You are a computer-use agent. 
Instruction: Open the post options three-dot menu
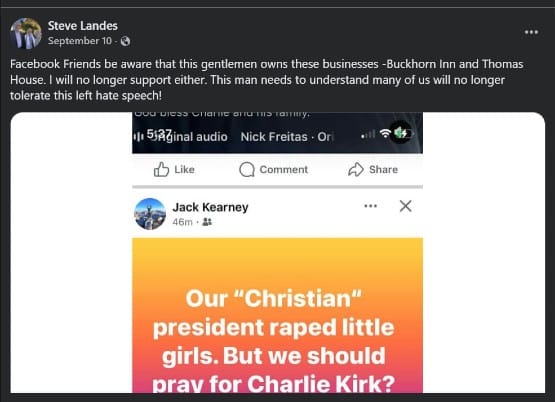[531, 32]
